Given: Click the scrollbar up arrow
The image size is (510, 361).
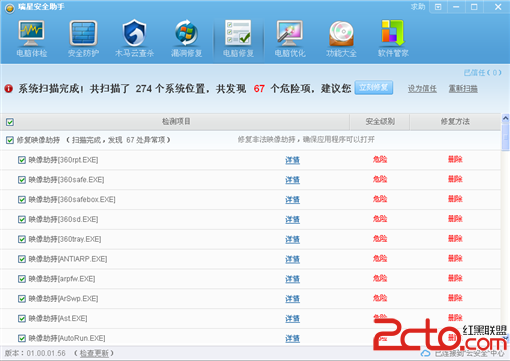Looking at the screenshot, I should 505,118.
